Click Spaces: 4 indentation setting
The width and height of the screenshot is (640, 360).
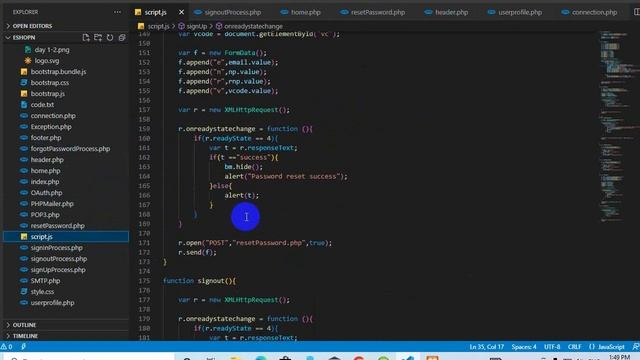click(524, 347)
